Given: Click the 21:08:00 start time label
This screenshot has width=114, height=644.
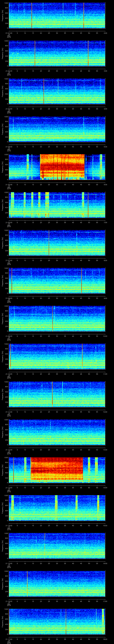Looking at the screenshot, I should (x=9, y=298).
